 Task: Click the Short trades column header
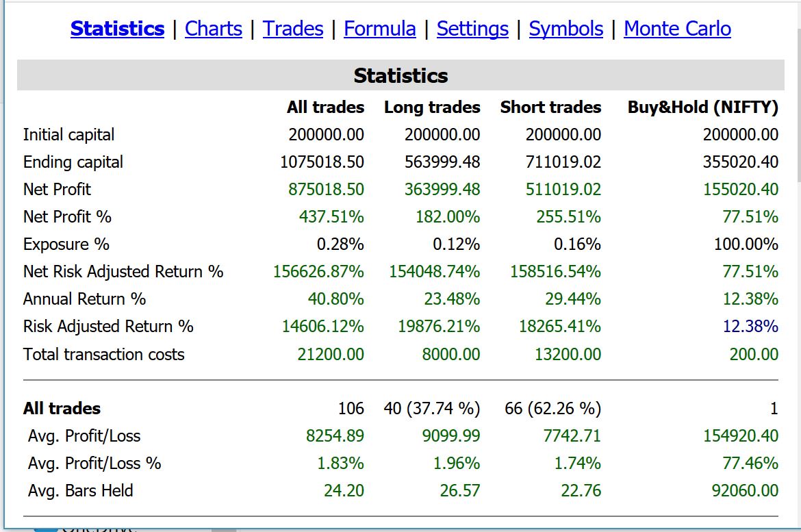(550, 107)
